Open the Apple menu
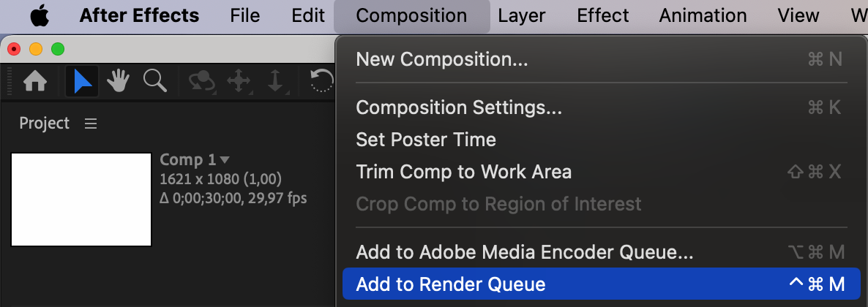The image size is (868, 307). coord(40,15)
